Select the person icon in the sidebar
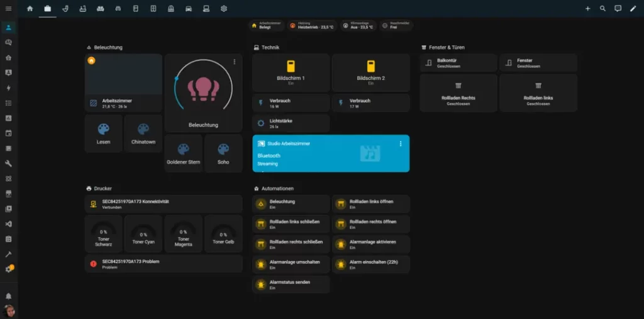Viewport: 644px width, 319px height. tap(9, 28)
